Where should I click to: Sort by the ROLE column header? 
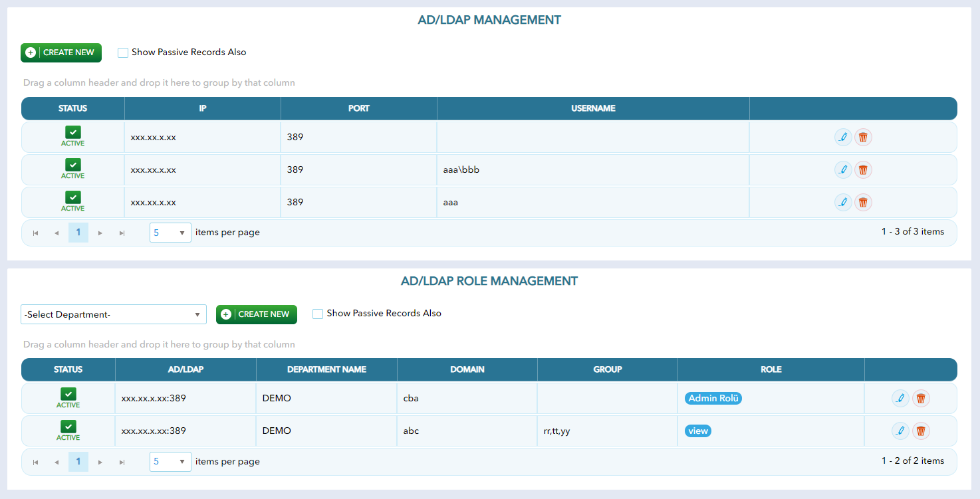(x=771, y=369)
